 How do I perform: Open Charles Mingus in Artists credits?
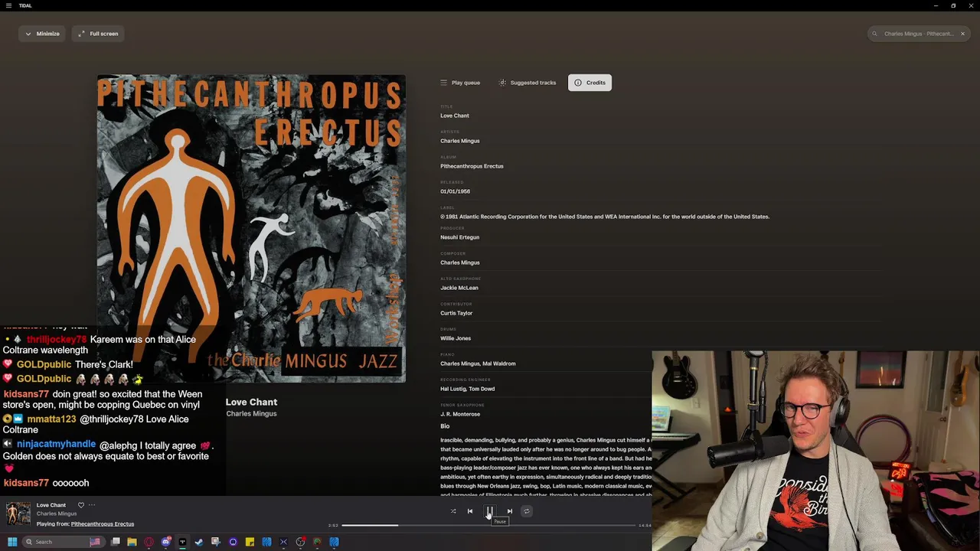point(459,141)
